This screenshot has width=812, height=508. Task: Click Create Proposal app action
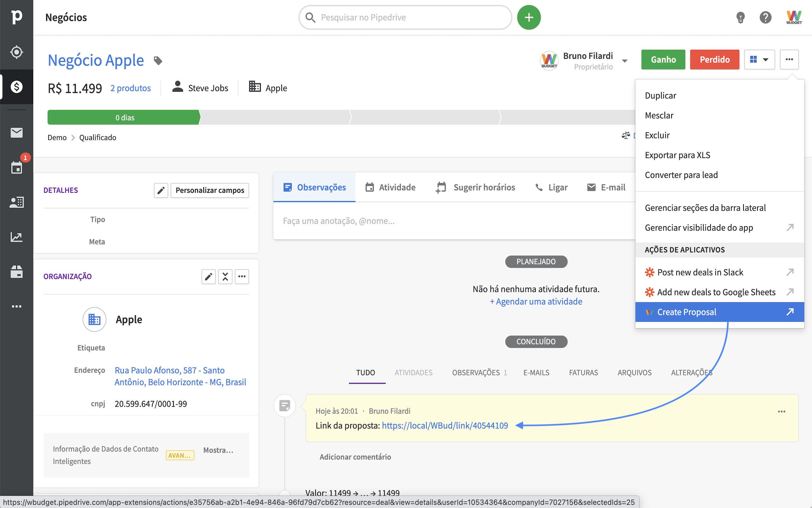[720, 312]
